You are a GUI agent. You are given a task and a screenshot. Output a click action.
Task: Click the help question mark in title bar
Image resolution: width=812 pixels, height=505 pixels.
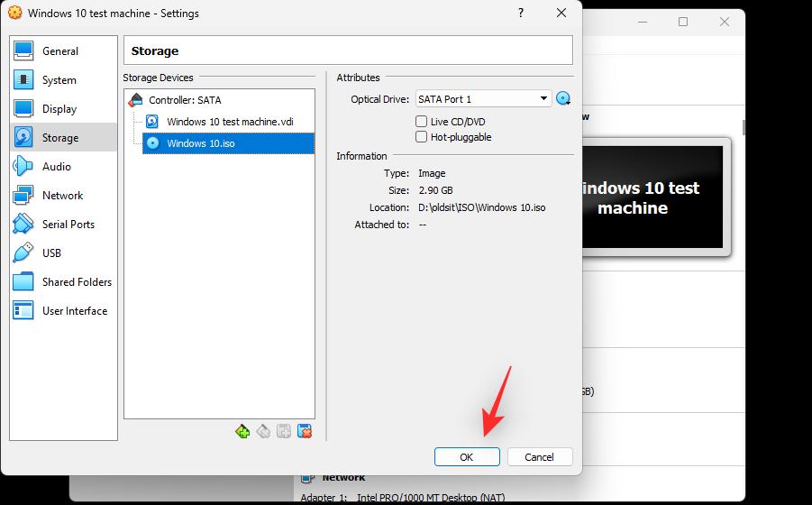tap(521, 13)
